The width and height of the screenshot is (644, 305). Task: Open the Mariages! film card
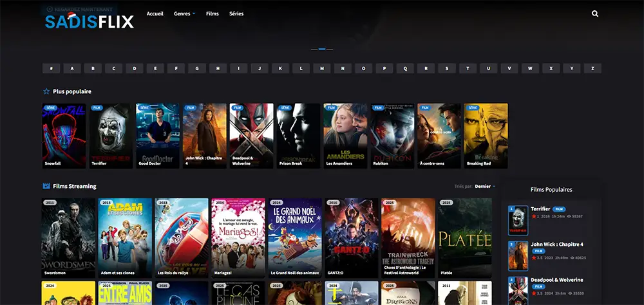click(x=238, y=238)
